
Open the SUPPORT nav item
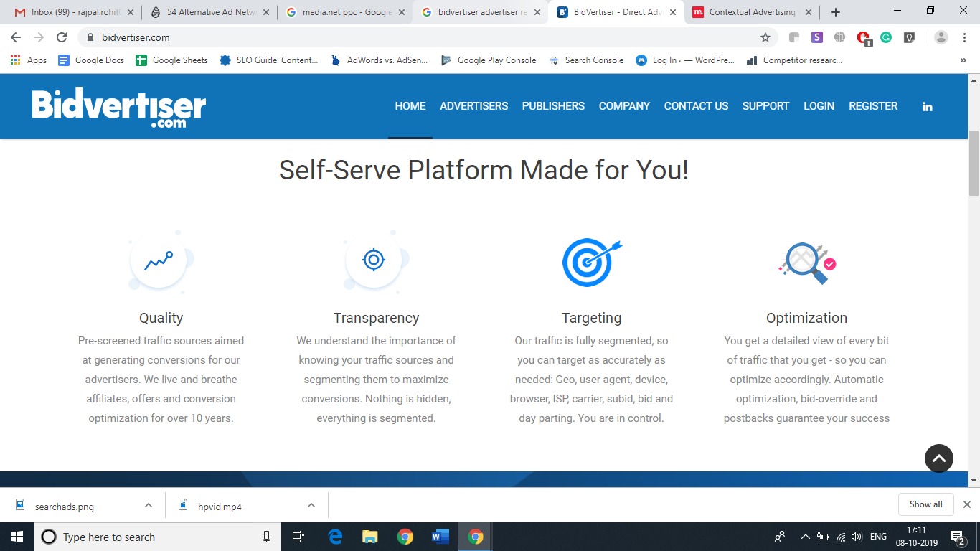(765, 106)
